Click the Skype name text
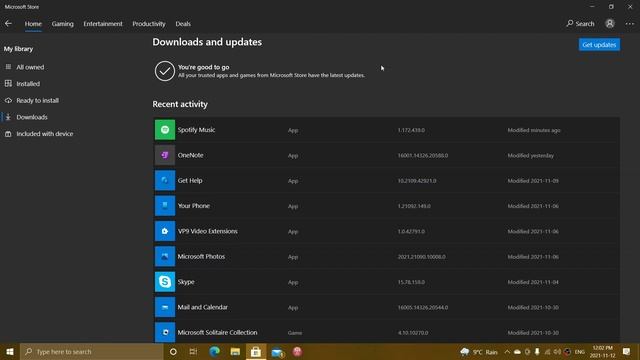This screenshot has height=360, width=640. point(186,282)
